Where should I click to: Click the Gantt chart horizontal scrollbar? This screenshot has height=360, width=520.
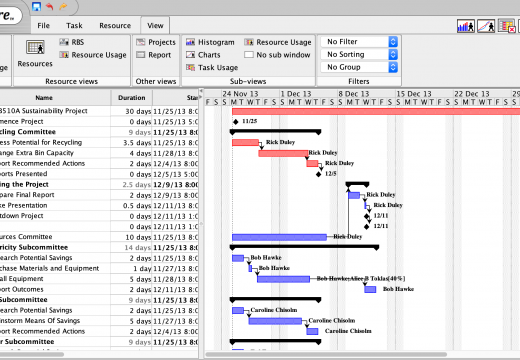tap(326, 354)
